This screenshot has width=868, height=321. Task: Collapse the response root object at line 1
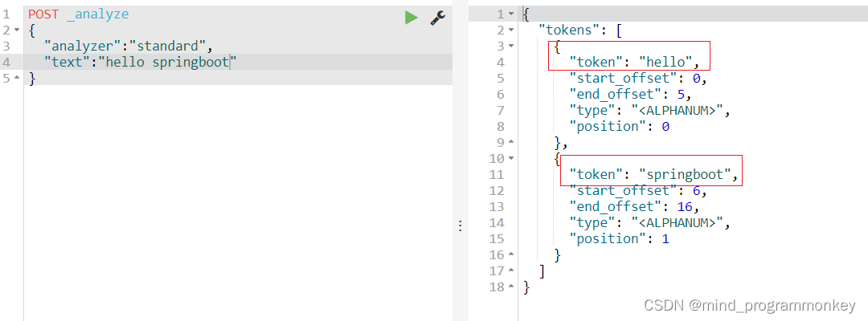511,14
